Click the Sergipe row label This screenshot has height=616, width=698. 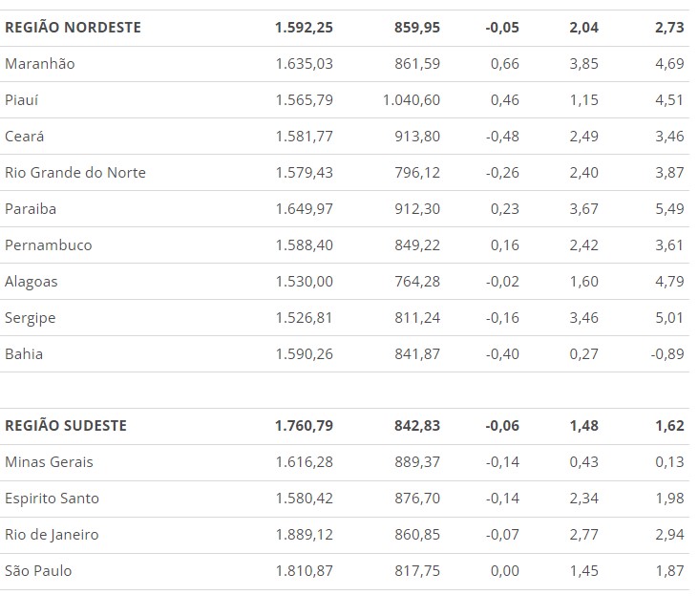pyautogui.click(x=31, y=318)
